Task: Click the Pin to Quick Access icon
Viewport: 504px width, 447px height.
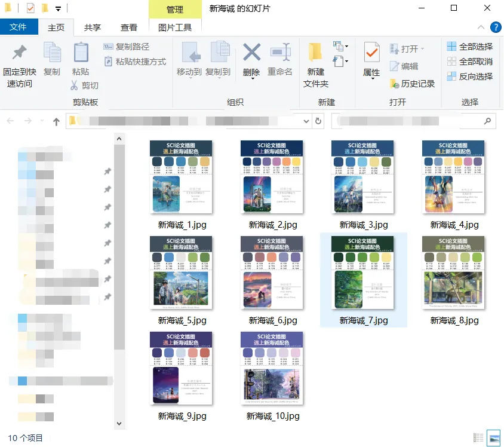Action: click(x=19, y=53)
